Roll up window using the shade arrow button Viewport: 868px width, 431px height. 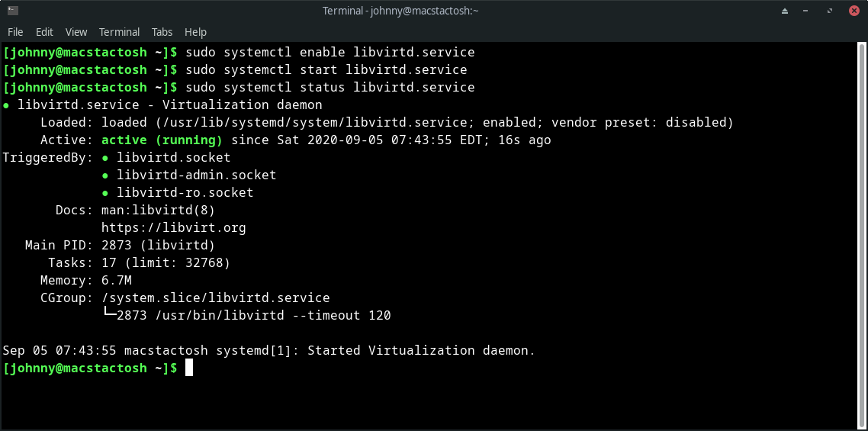[784, 11]
